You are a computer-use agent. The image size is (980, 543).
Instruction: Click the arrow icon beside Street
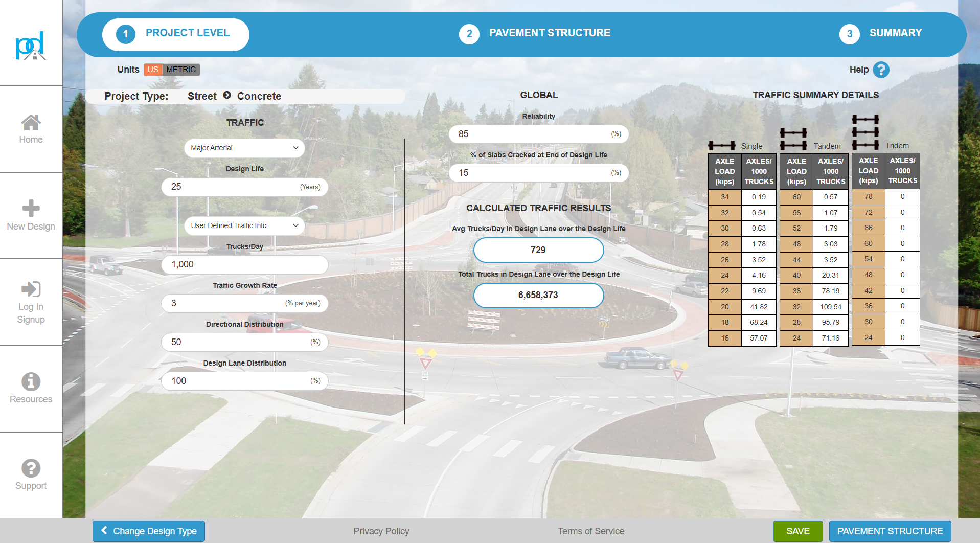(x=227, y=96)
